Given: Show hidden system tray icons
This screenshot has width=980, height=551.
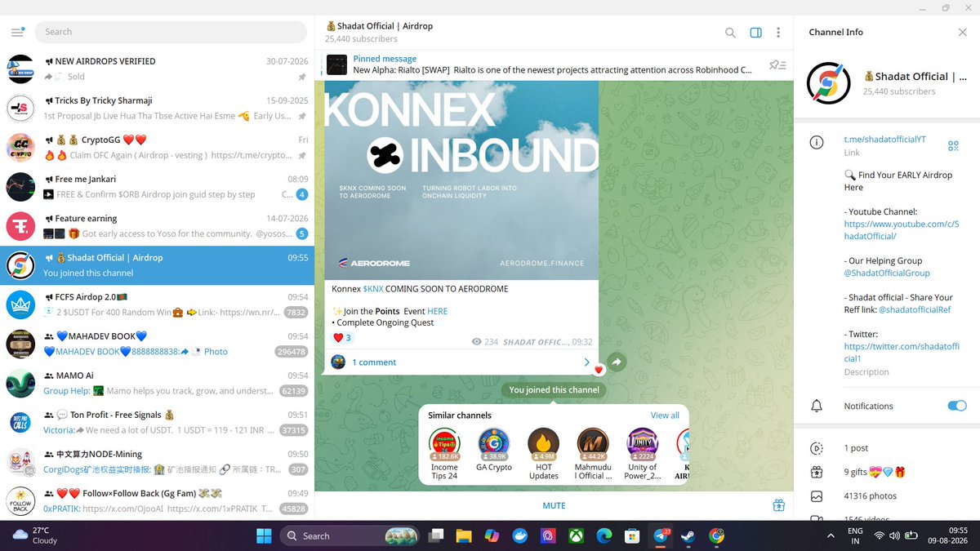Looking at the screenshot, I should click(x=831, y=535).
